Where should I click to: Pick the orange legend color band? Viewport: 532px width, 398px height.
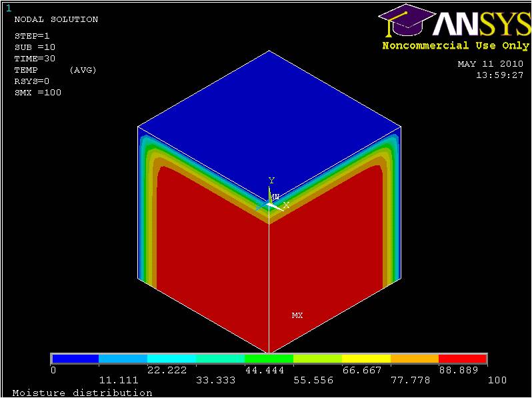pyautogui.click(x=414, y=359)
